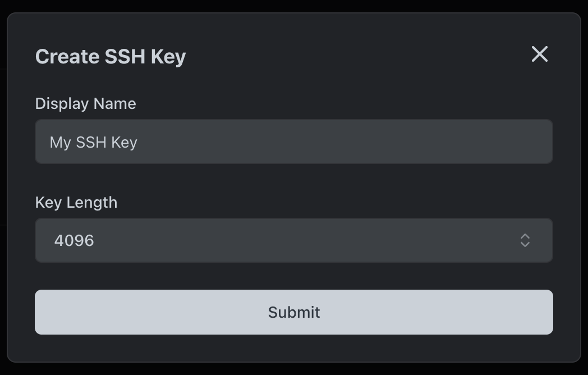This screenshot has width=588, height=375.
Task: Close the Create SSH Key dialog
Action: [539, 54]
